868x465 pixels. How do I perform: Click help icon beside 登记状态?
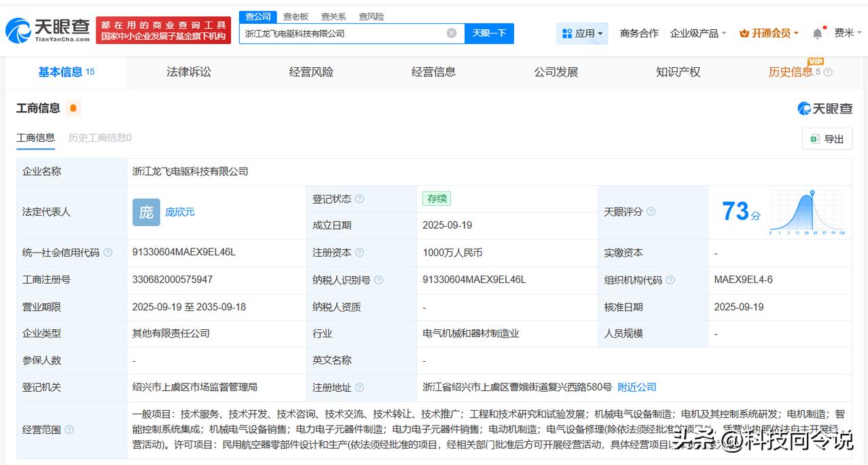pyautogui.click(x=359, y=199)
